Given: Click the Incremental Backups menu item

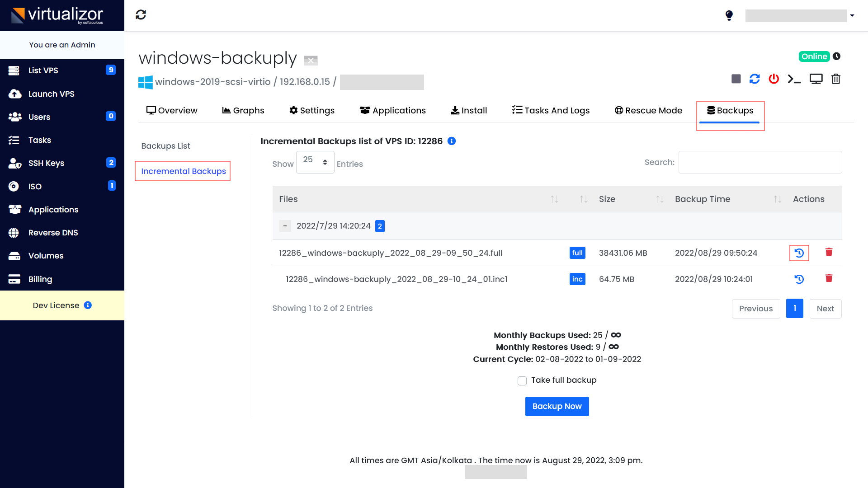Looking at the screenshot, I should tap(183, 171).
